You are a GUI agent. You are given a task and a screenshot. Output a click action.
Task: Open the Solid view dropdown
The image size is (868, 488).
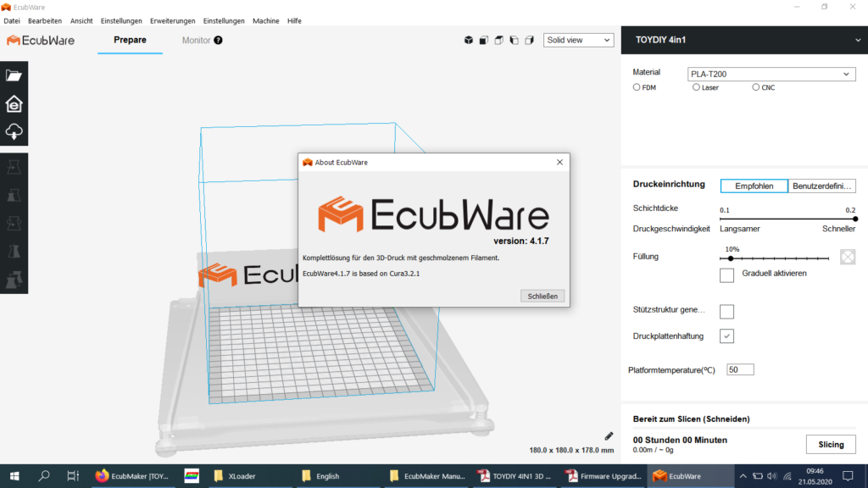tap(578, 40)
